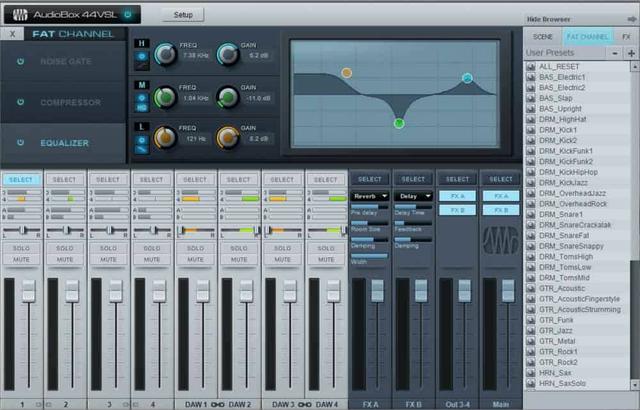This screenshot has height=410, width=640.
Task: Switch to the FX tab in the browser
Action: tap(626, 37)
